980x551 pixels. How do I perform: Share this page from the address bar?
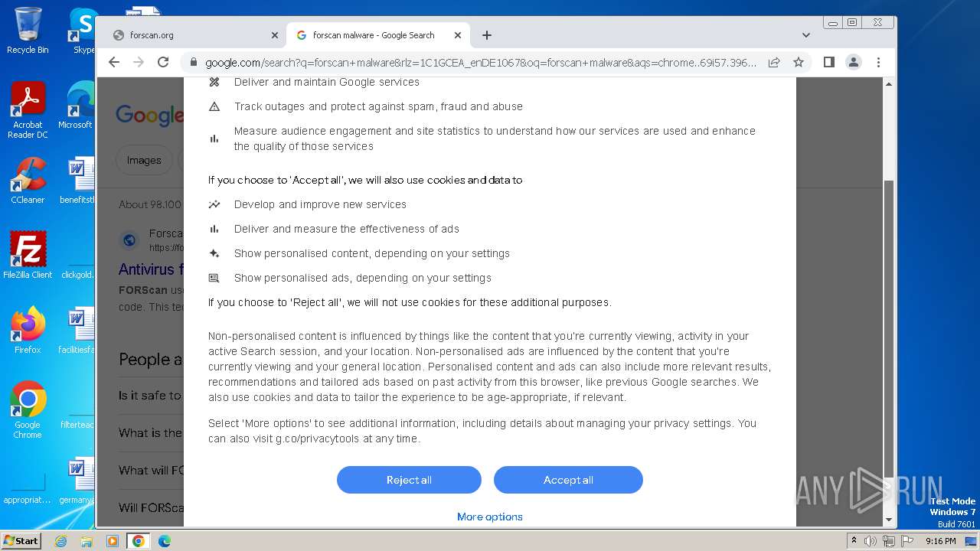pos(774,62)
